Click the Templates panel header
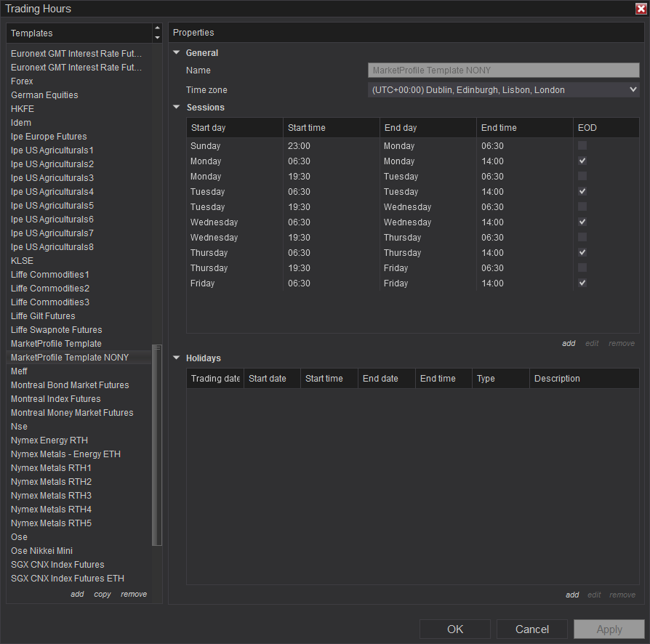Image resolution: width=650 pixels, height=644 pixels. pyautogui.click(x=79, y=33)
